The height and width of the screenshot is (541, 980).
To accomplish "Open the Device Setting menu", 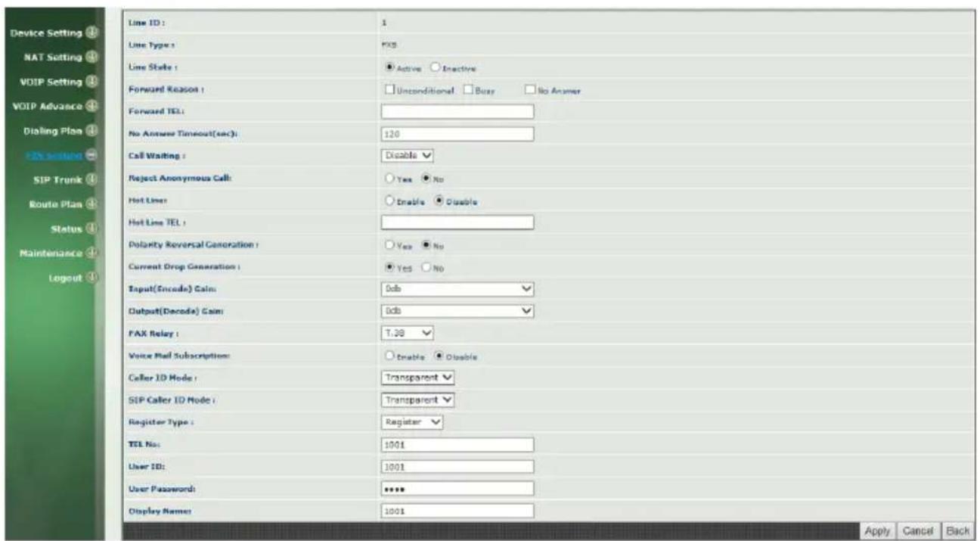I will [47, 33].
